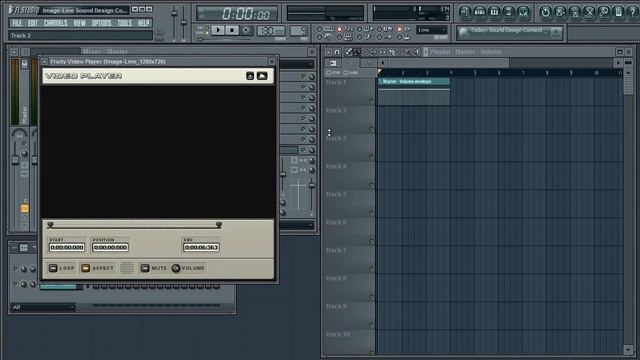Viewport: 640px width, 360px height.
Task: Open the EDIT menu
Action: [x=33, y=23]
